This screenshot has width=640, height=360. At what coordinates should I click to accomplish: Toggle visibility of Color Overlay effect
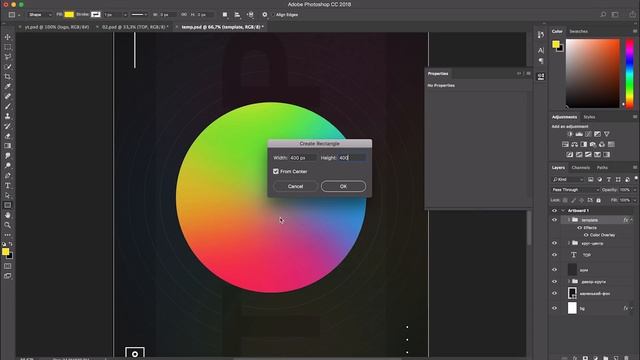point(586,235)
